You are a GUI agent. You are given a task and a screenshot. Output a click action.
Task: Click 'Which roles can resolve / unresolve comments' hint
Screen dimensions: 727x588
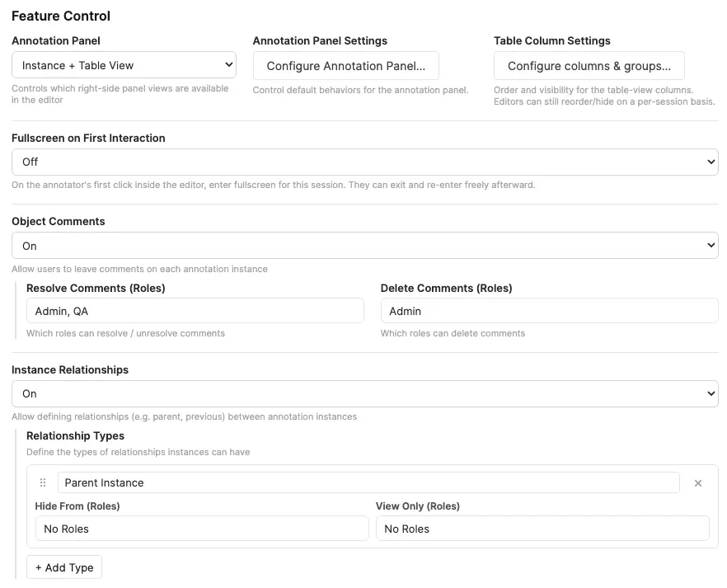pos(125,333)
